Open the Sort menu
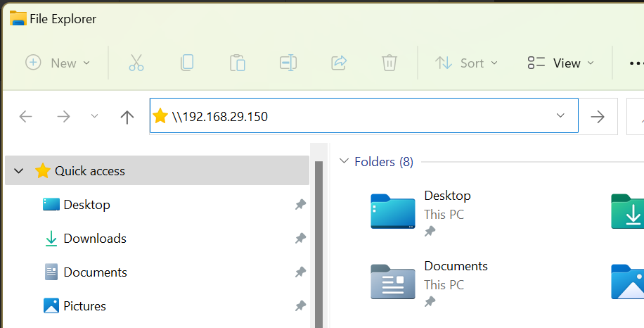 [467, 63]
